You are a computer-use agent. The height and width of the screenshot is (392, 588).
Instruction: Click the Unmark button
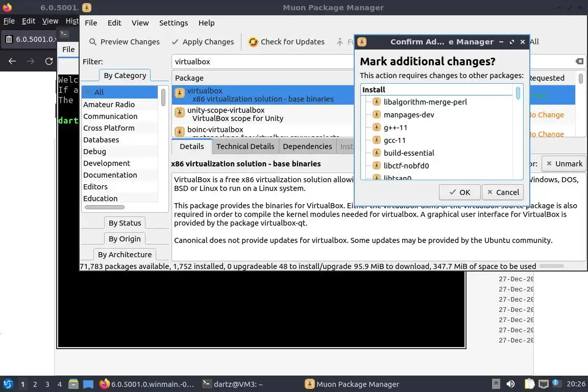[564, 163]
